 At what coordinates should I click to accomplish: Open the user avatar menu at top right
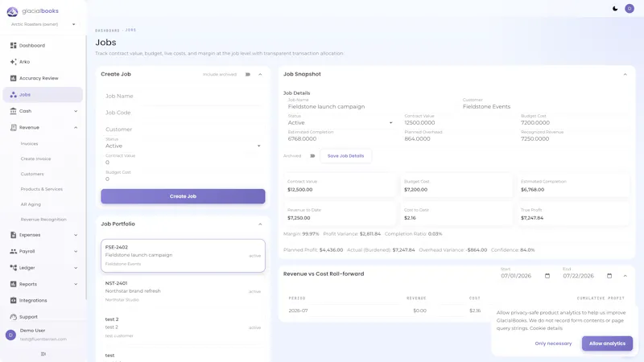[x=630, y=8]
